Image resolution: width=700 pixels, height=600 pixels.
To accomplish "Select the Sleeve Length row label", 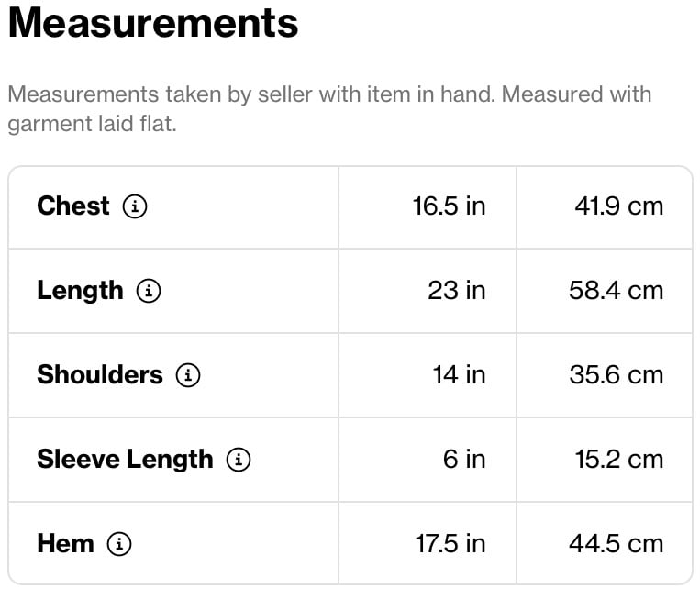I will pos(126,461).
